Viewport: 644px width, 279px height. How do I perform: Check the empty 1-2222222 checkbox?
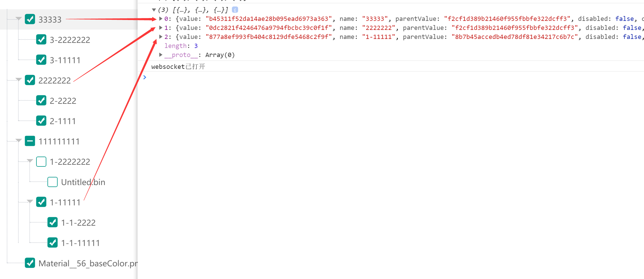(41, 161)
